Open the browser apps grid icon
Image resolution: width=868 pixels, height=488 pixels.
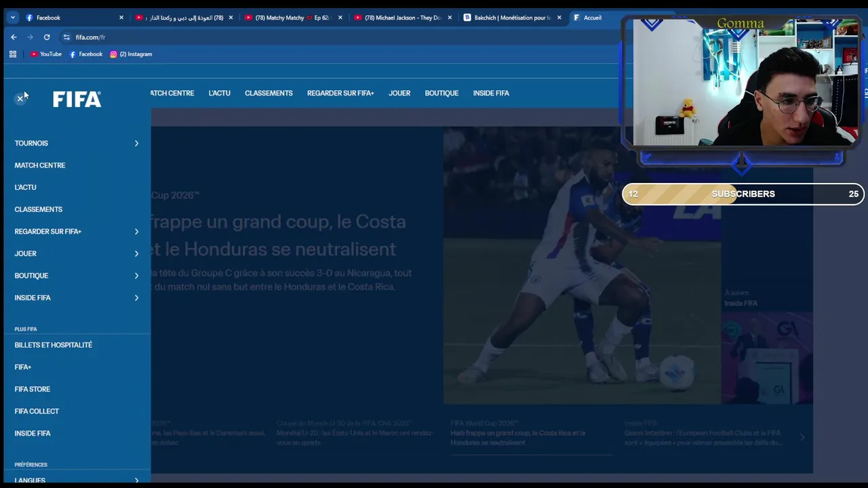click(13, 54)
